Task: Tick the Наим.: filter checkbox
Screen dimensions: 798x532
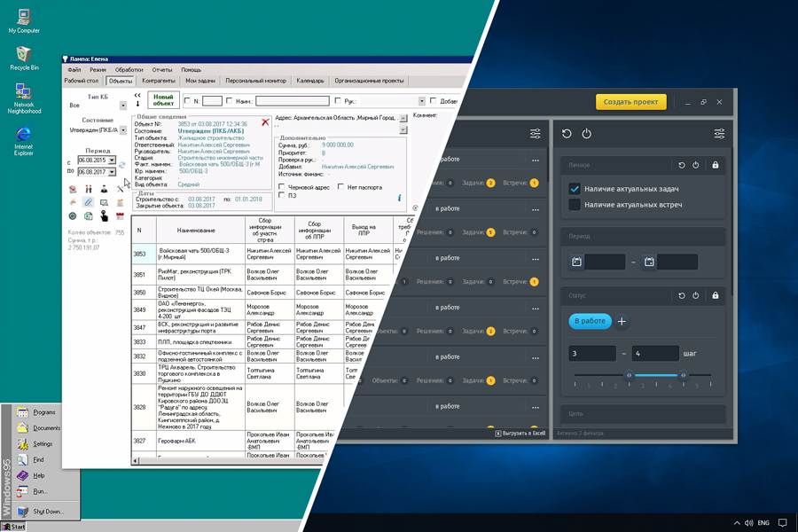Action: (229, 101)
